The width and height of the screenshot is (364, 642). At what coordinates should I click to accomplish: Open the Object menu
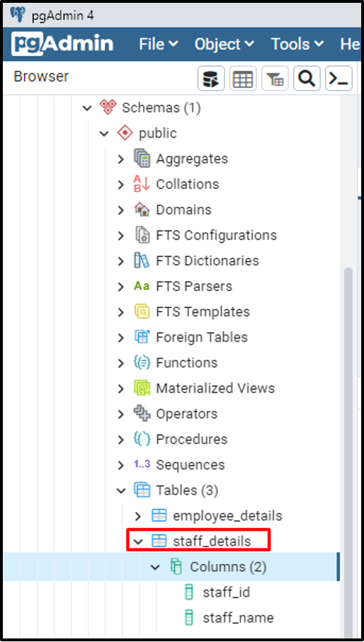point(224,44)
